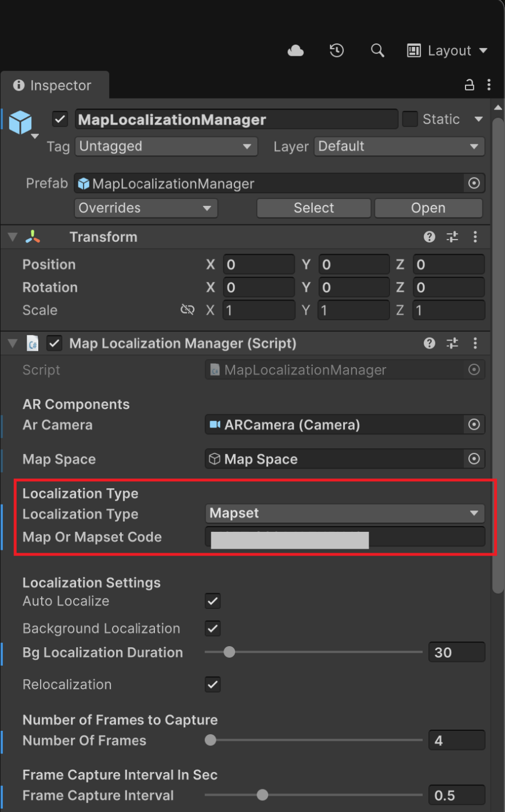Toggle the Auto Localize checkbox
505x812 pixels.
pyautogui.click(x=212, y=601)
